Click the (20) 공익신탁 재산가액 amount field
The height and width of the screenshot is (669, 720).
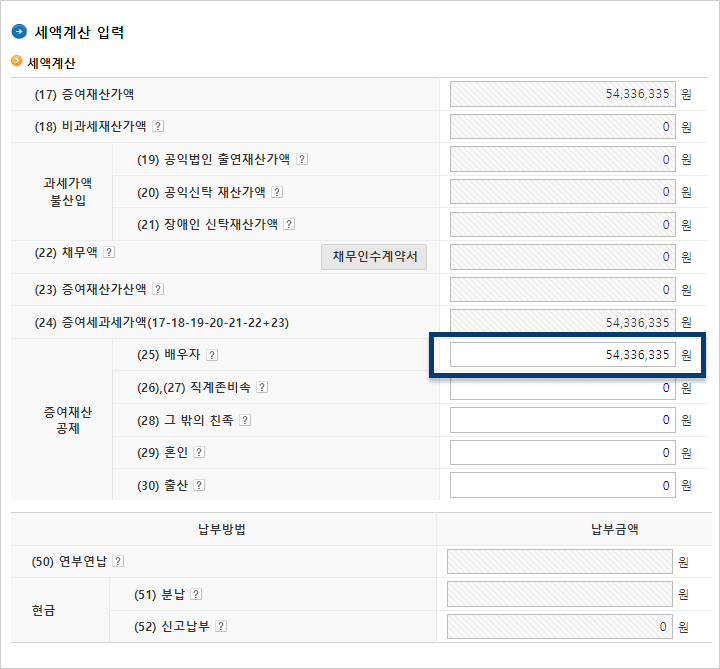[562, 192]
